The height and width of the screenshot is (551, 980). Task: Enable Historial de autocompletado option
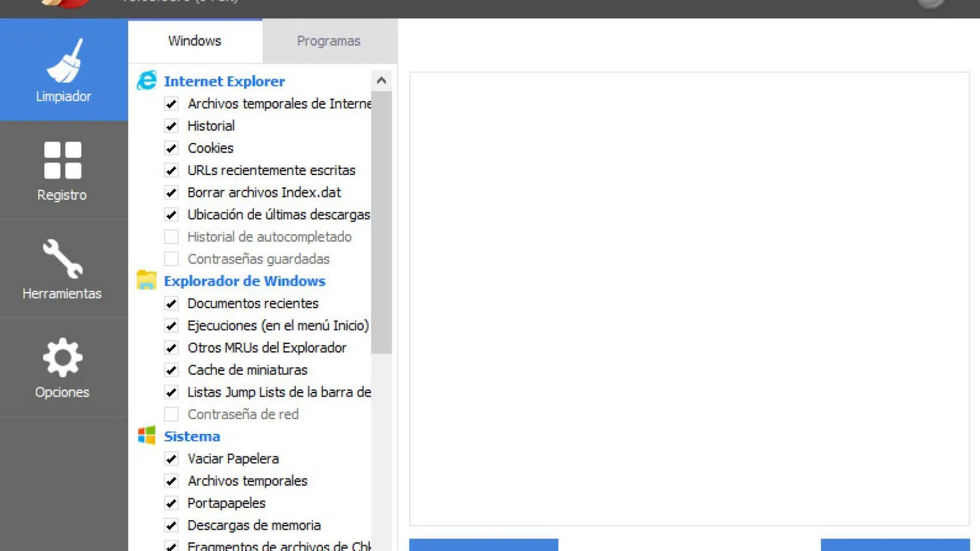coord(171,237)
